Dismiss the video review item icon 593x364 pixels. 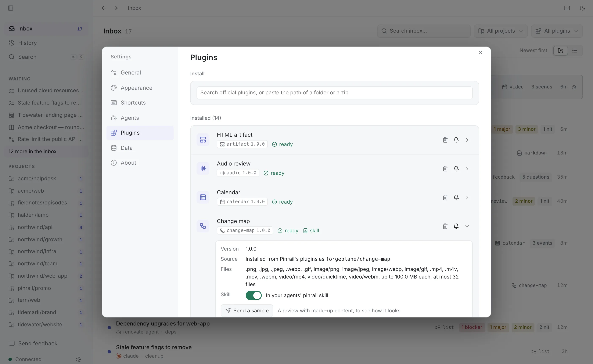click(574, 87)
